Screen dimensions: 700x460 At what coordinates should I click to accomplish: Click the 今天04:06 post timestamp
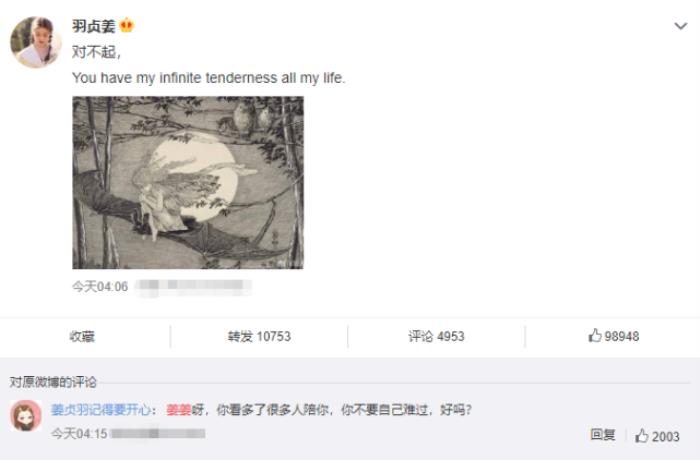click(100, 286)
